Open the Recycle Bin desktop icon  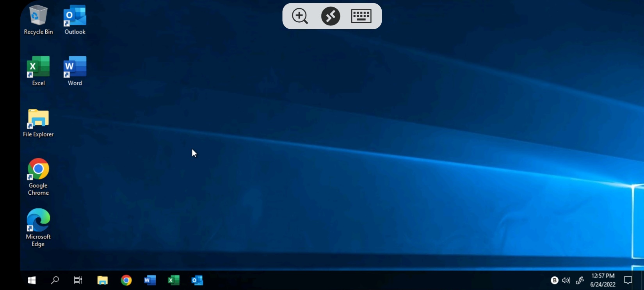point(38,20)
